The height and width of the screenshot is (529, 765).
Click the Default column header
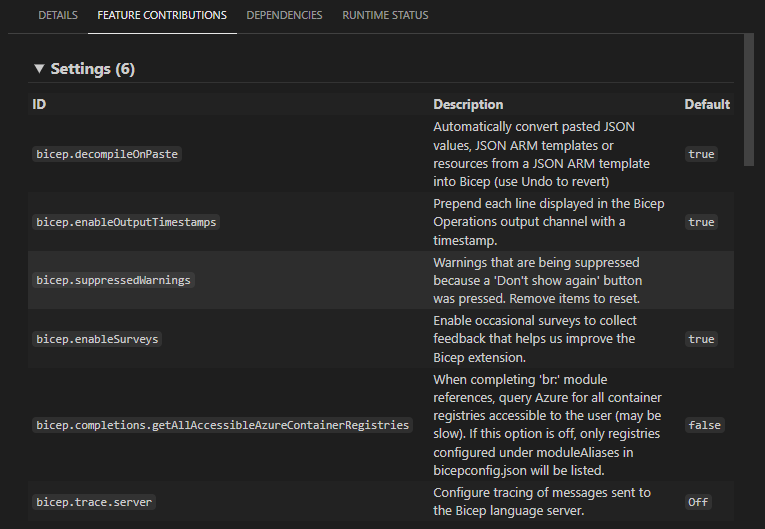pyautogui.click(x=707, y=104)
